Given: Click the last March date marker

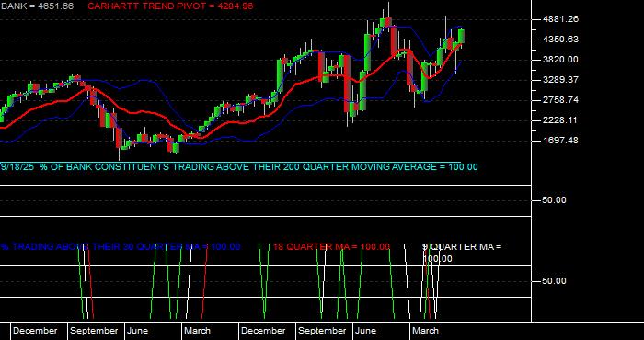Looking at the screenshot, I should click(425, 331).
